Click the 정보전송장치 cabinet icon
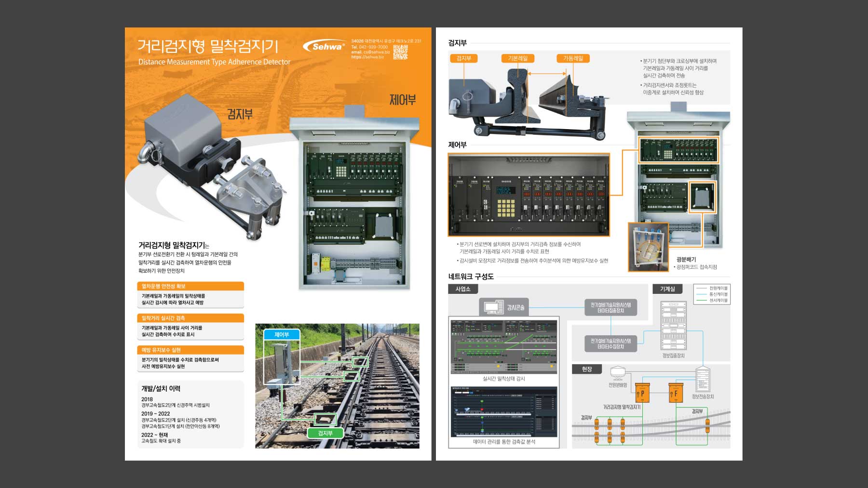 pyautogui.click(x=703, y=380)
